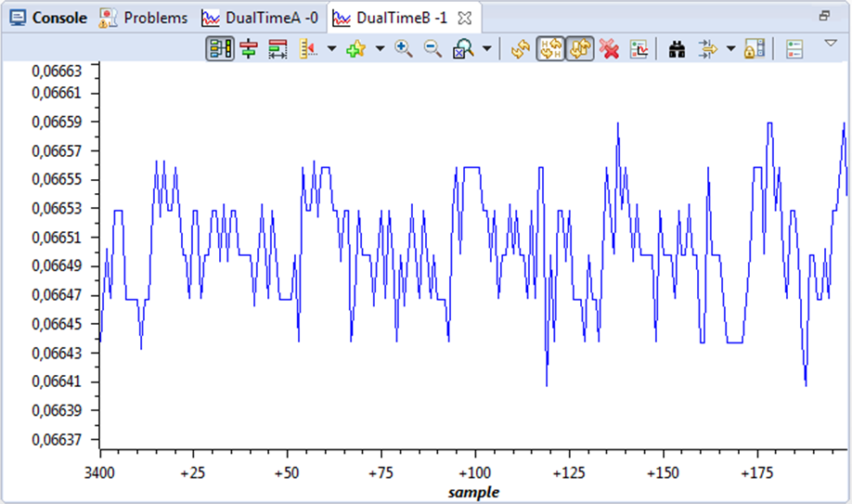
Task: Click the red-green align center icon
Action: click(x=249, y=49)
